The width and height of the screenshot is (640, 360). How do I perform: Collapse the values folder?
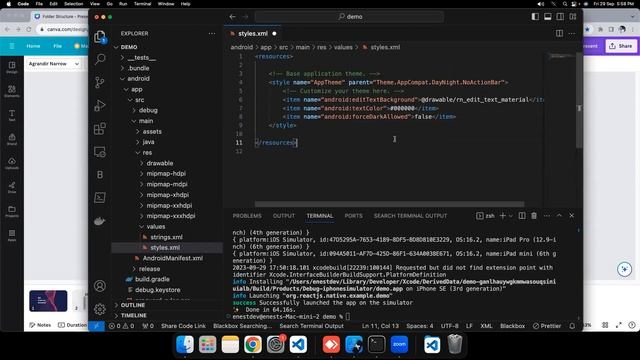pos(156,227)
